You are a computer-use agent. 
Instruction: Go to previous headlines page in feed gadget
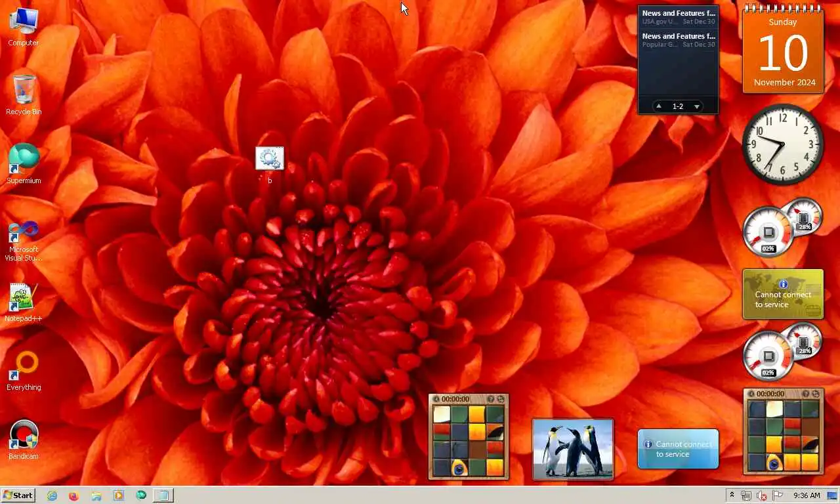tap(659, 106)
